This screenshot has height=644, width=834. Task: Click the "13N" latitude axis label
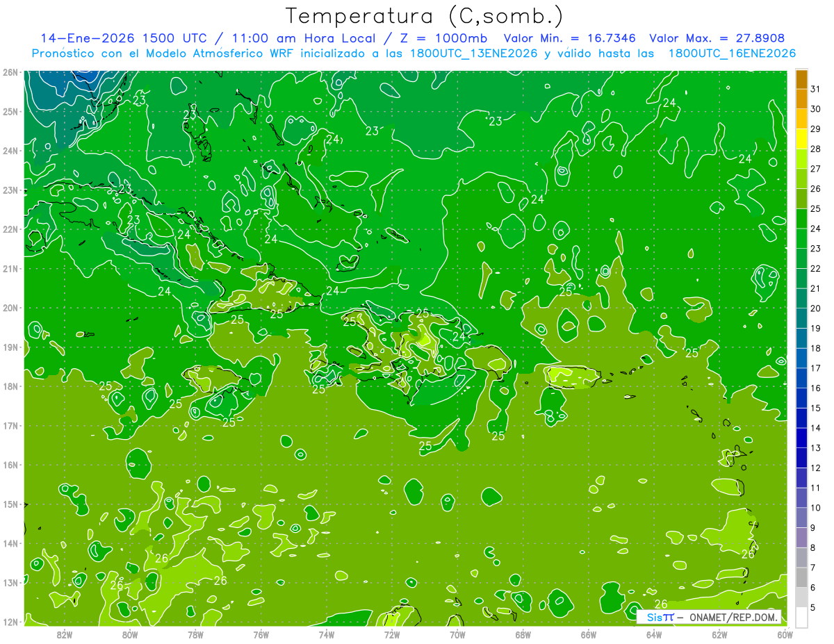[x=10, y=582]
